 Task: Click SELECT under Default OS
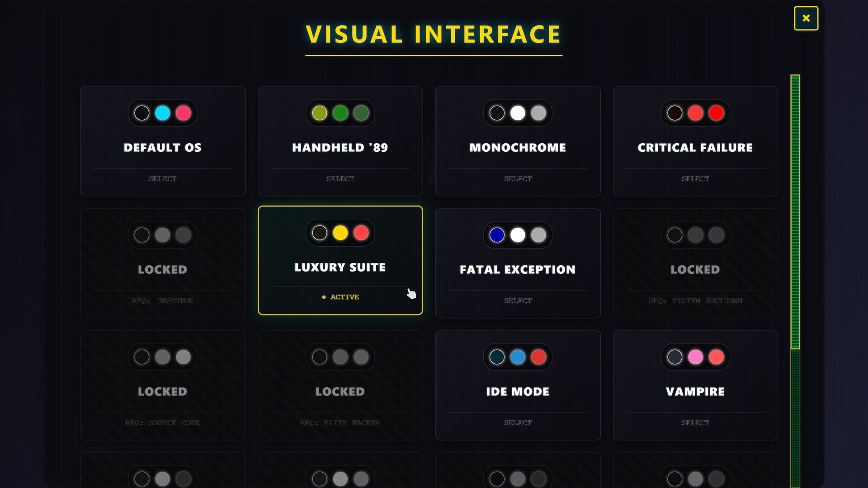(x=162, y=179)
